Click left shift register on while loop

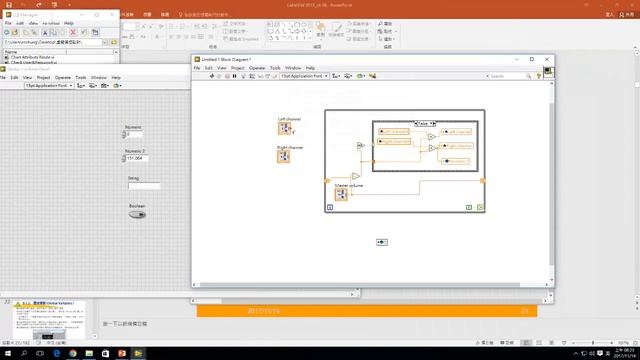point(327,180)
